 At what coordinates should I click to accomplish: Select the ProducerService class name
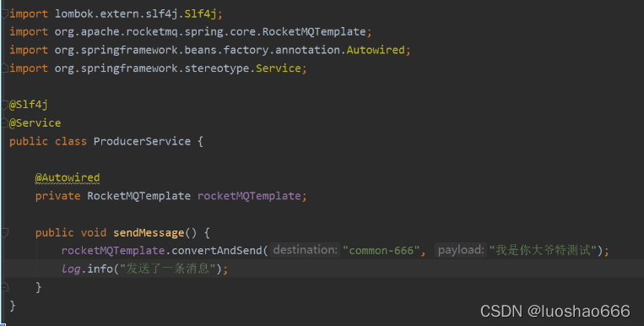pos(142,141)
